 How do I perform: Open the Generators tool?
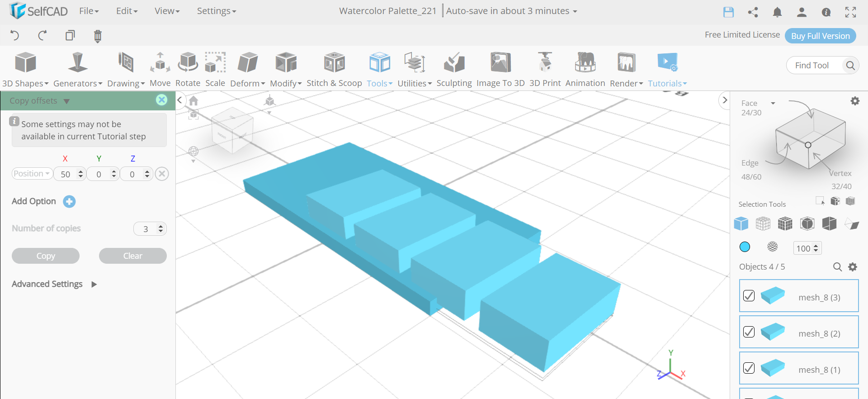78,70
